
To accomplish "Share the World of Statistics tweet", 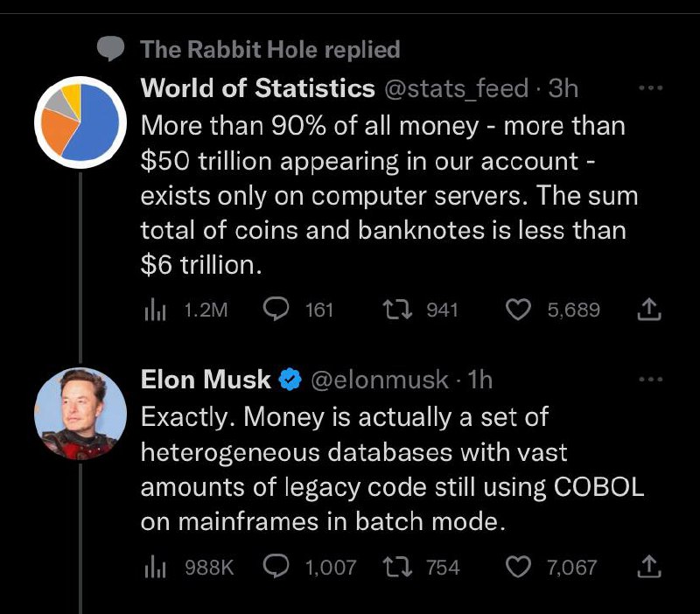I will coord(648,310).
